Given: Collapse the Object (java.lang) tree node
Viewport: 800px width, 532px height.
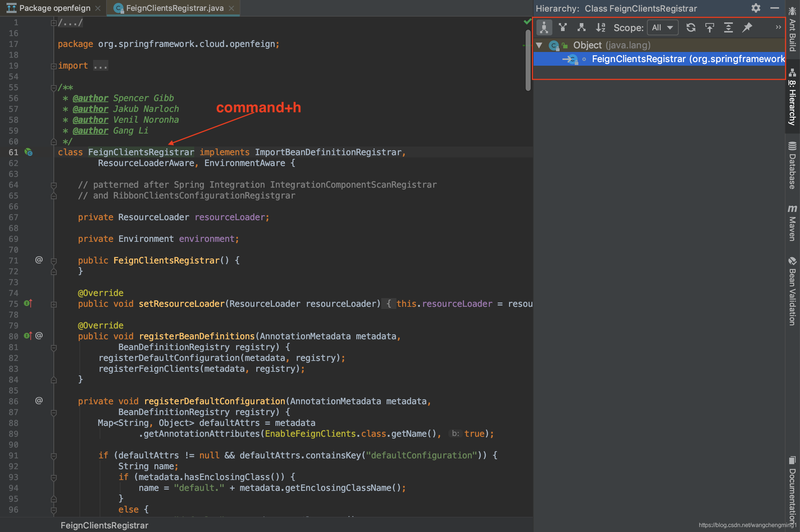Looking at the screenshot, I should coord(539,45).
